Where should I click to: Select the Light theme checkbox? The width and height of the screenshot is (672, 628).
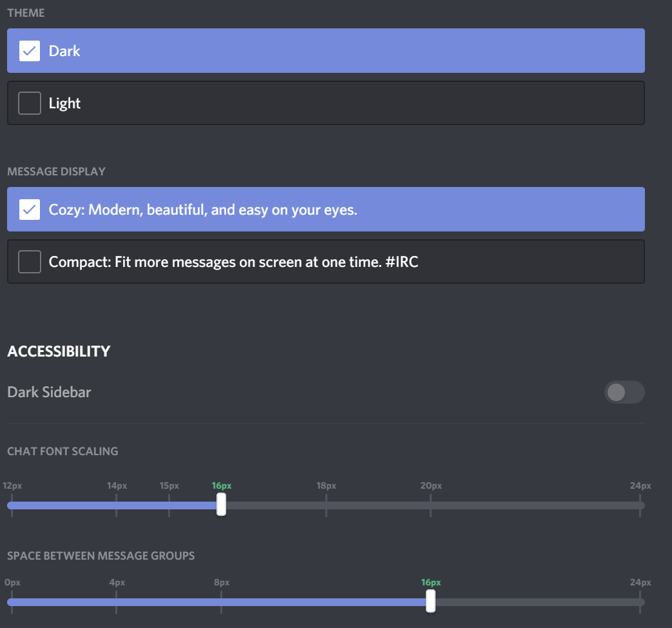30,103
